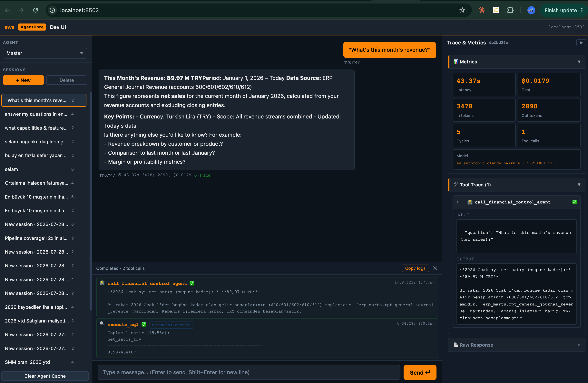Click green check beside call_financial_control_agent in trace
588x383 pixels.
click(574, 202)
